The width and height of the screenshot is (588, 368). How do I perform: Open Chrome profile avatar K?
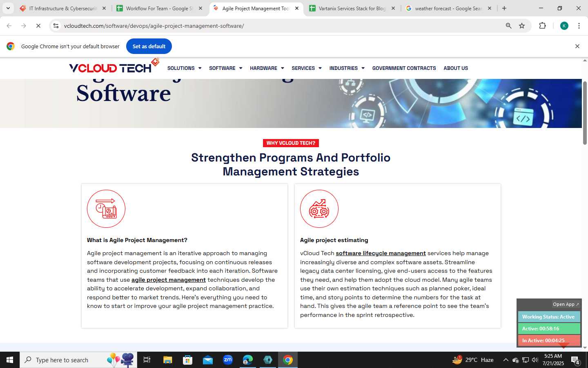pos(564,26)
